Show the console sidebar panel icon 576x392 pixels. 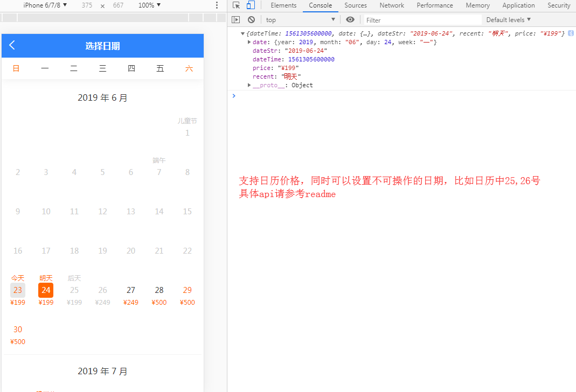coord(235,20)
